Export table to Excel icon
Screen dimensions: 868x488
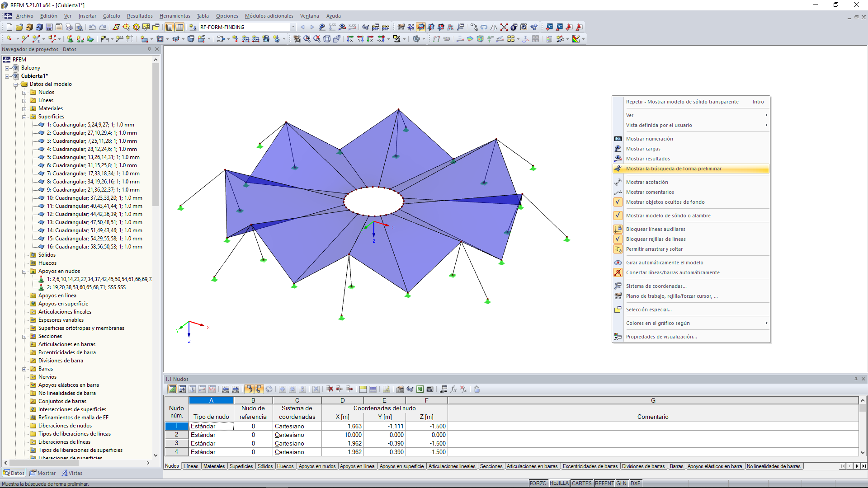coord(420,389)
